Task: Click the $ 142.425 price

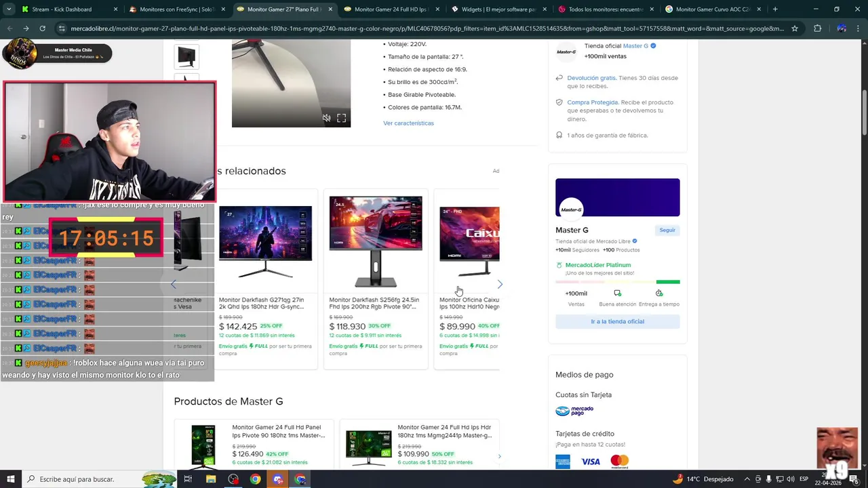Action: (x=238, y=326)
